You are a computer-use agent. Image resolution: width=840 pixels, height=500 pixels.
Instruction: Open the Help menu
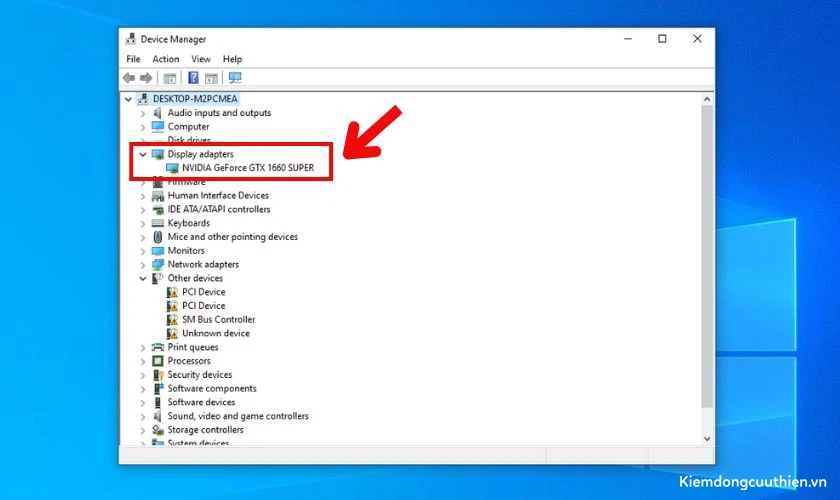click(232, 59)
